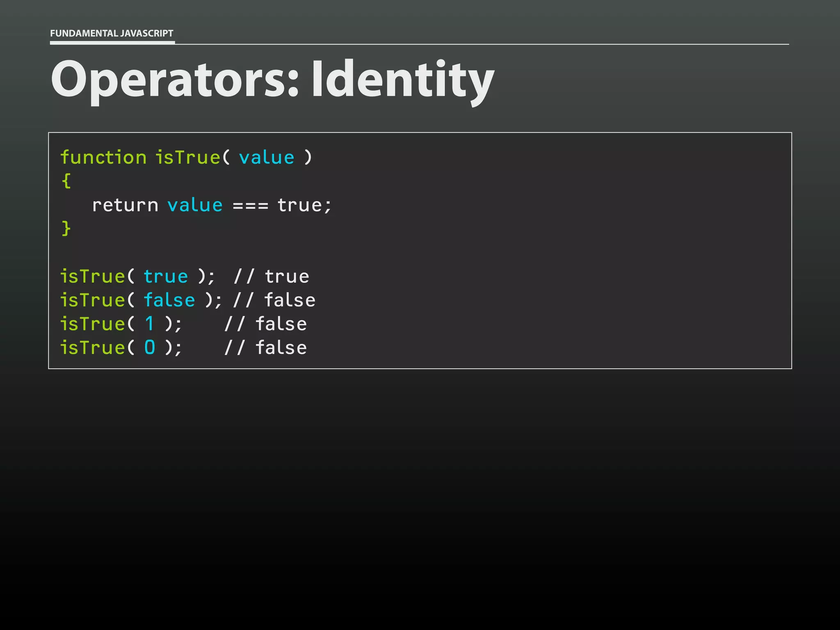Click the blue true argument
Image resolution: width=840 pixels, height=630 pixels.
click(166, 276)
